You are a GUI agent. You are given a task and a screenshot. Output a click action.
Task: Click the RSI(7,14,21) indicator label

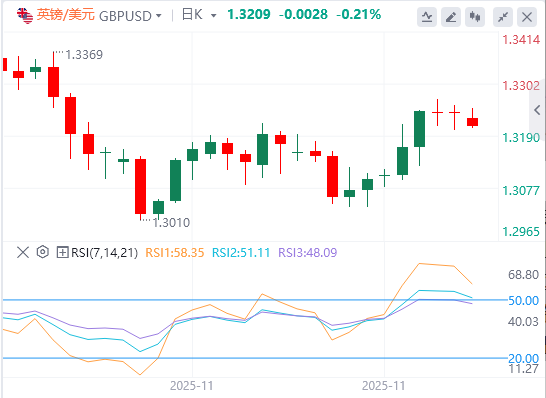104,252
